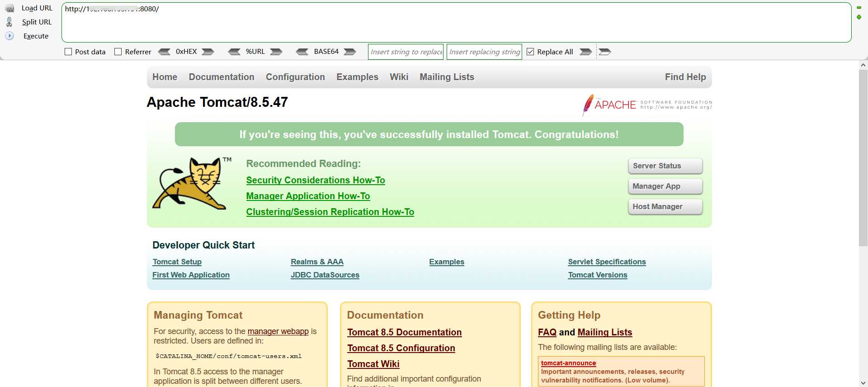Open the Tomcat Versions link
The width and height of the screenshot is (868, 387).
pos(598,275)
